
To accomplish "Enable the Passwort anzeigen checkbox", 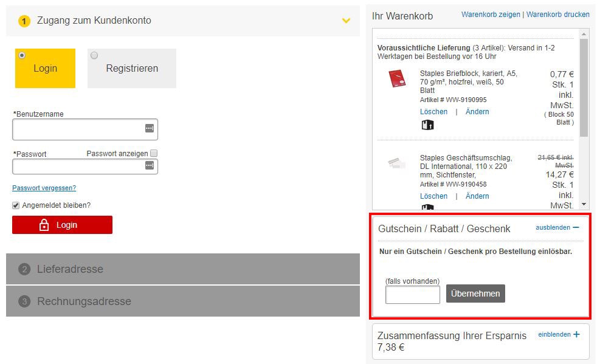I will point(154,153).
